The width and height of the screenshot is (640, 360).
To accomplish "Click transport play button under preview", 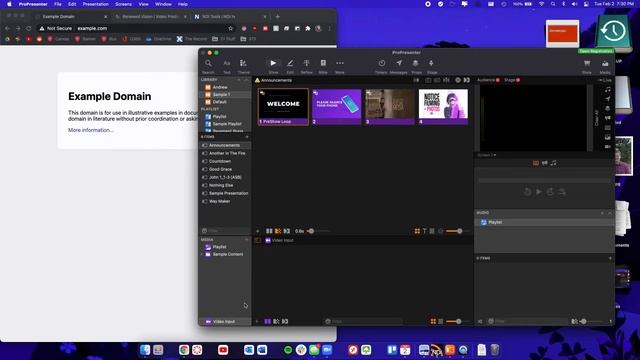I will pyautogui.click(x=539, y=192).
